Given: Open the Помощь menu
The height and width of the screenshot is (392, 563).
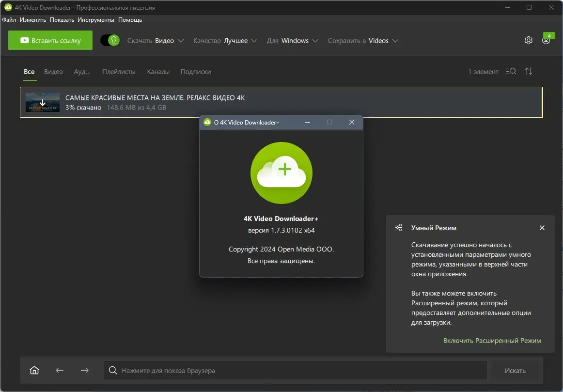Looking at the screenshot, I should (x=130, y=20).
